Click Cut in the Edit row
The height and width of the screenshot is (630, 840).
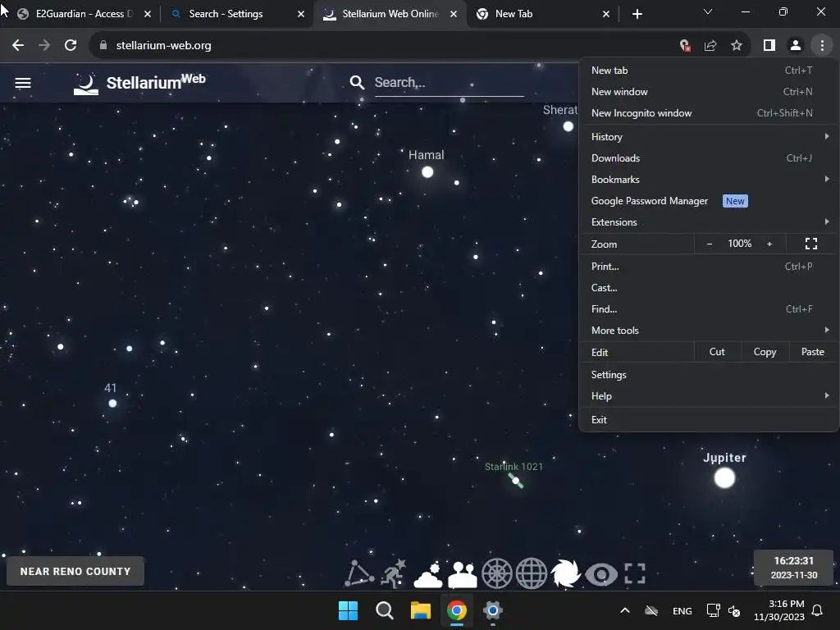coord(717,352)
